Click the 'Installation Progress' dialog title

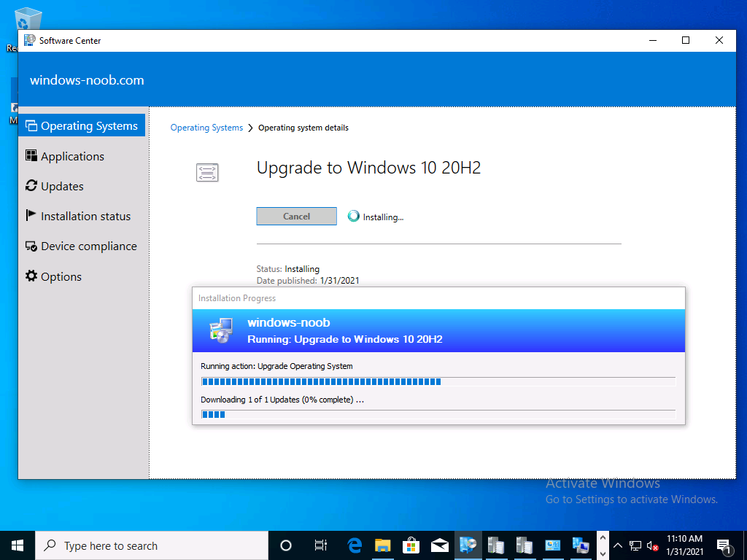click(237, 298)
